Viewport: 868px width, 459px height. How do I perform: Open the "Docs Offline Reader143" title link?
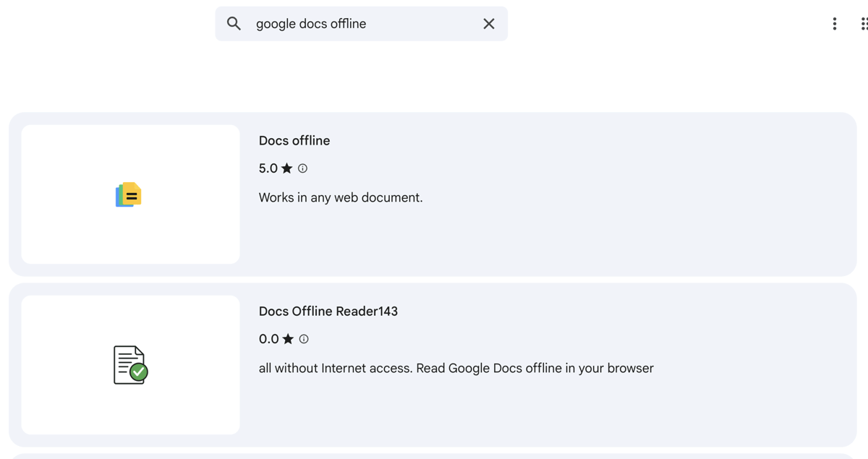click(328, 312)
